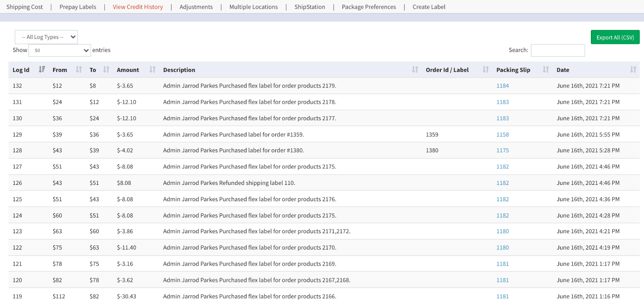Click the From column sort arrows
Viewport: 644px width, 303px height.
pyautogui.click(x=79, y=70)
